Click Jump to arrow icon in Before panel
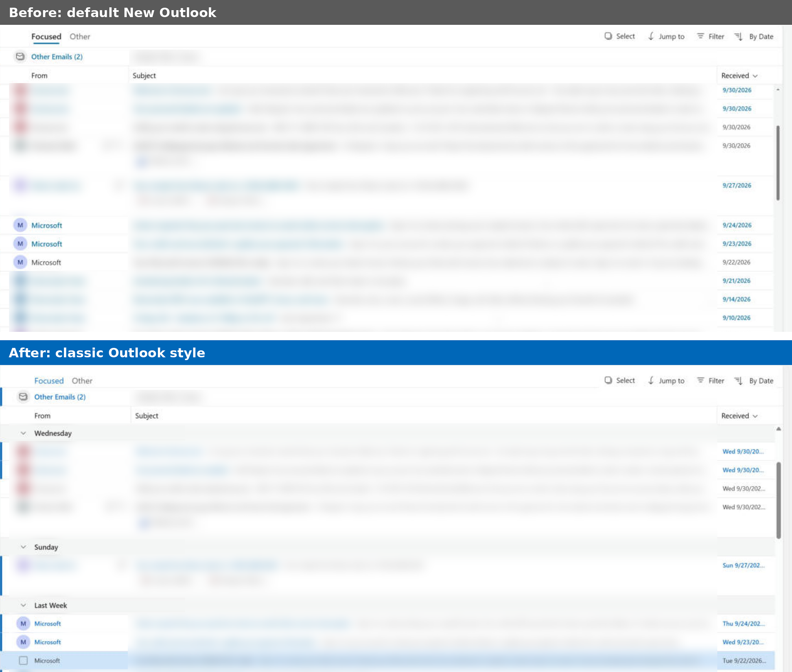Image resolution: width=792 pixels, height=672 pixels. point(651,36)
